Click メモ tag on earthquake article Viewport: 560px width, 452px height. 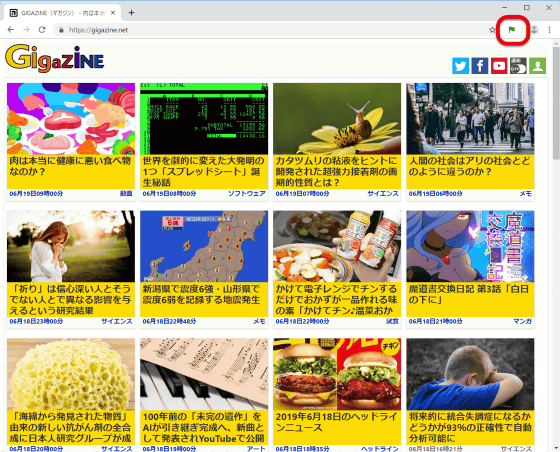[x=259, y=321]
